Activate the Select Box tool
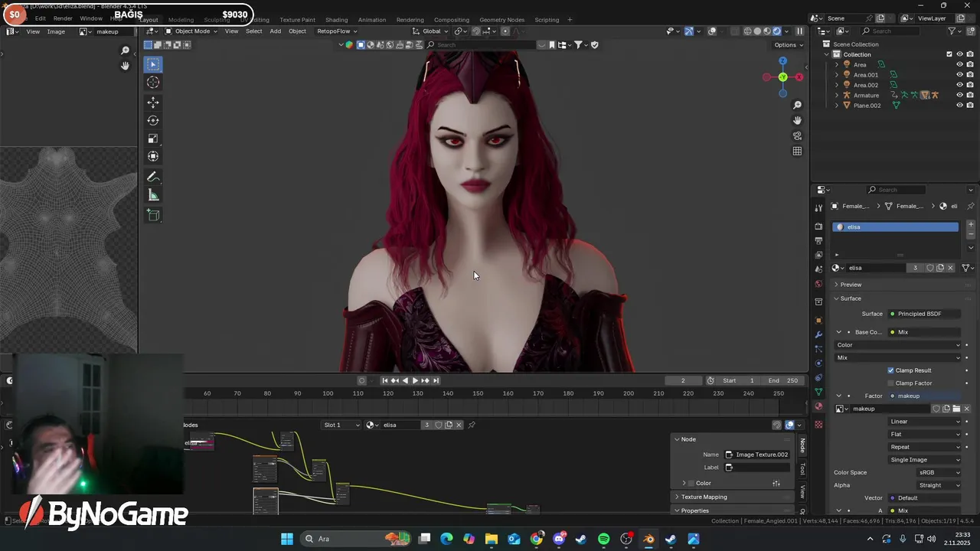The image size is (980, 551). [153, 64]
